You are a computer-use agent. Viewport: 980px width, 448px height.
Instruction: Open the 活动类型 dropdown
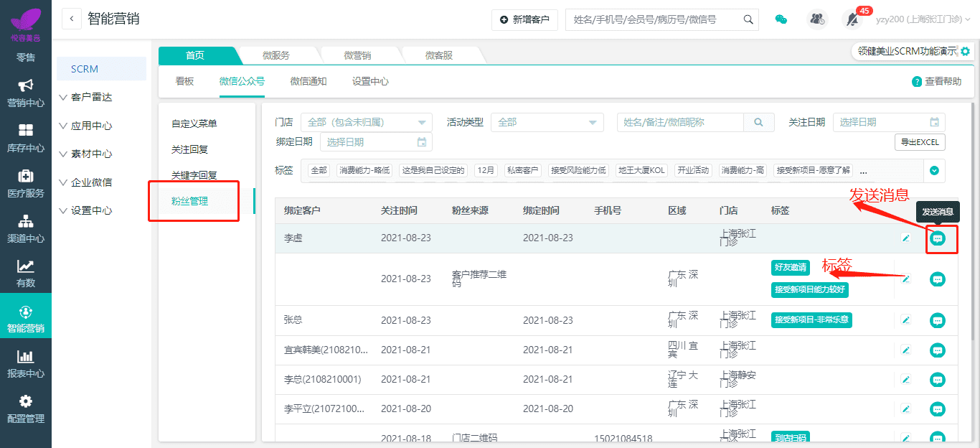tap(547, 123)
